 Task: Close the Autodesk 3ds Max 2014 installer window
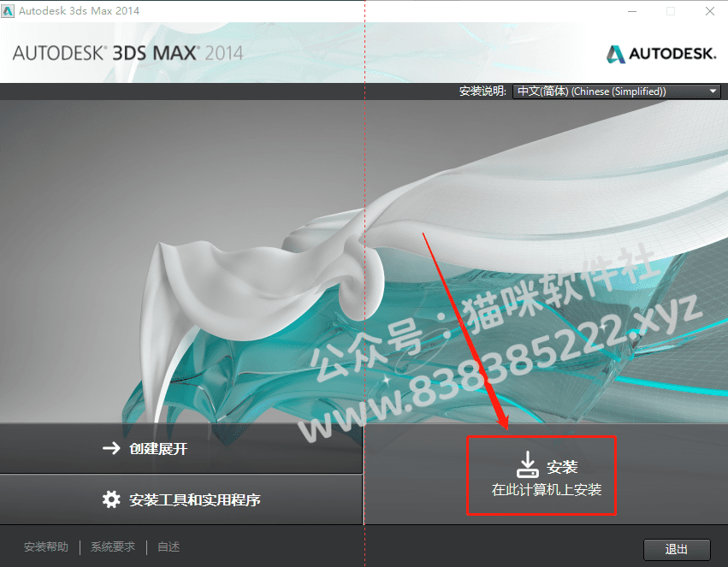coord(709,11)
